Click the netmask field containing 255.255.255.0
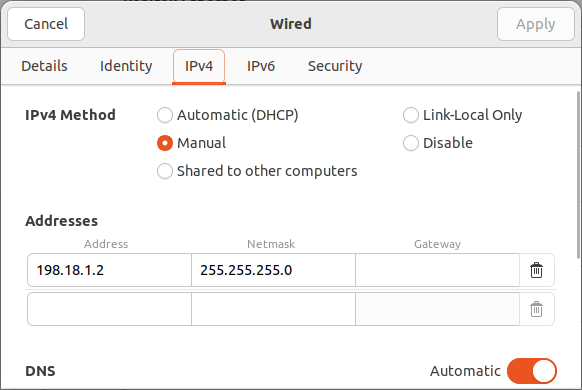The width and height of the screenshot is (582, 390). click(x=274, y=270)
